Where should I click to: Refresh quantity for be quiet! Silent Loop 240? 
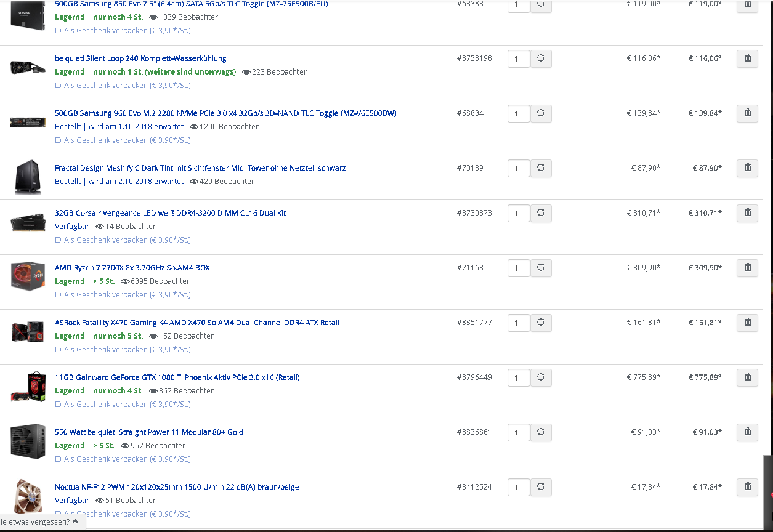click(541, 59)
